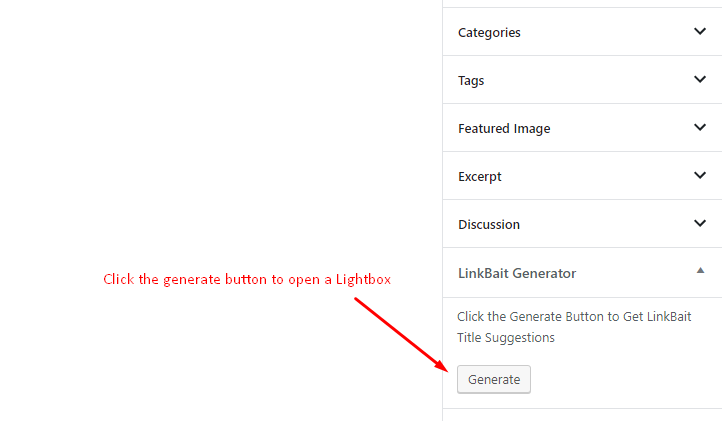
Task: Click the word 'Lightbox' in red text
Action: pyautogui.click(x=363, y=280)
